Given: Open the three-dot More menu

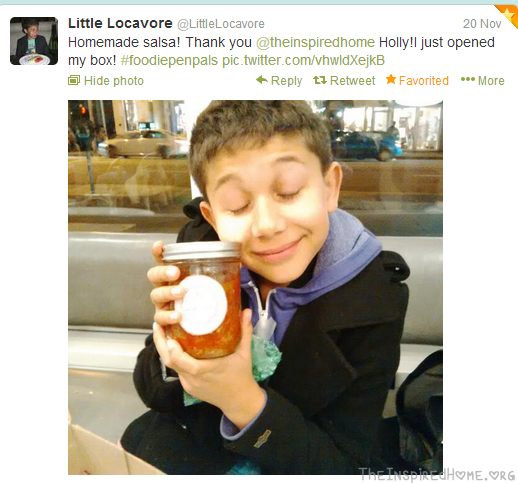Looking at the screenshot, I should click(x=468, y=79).
